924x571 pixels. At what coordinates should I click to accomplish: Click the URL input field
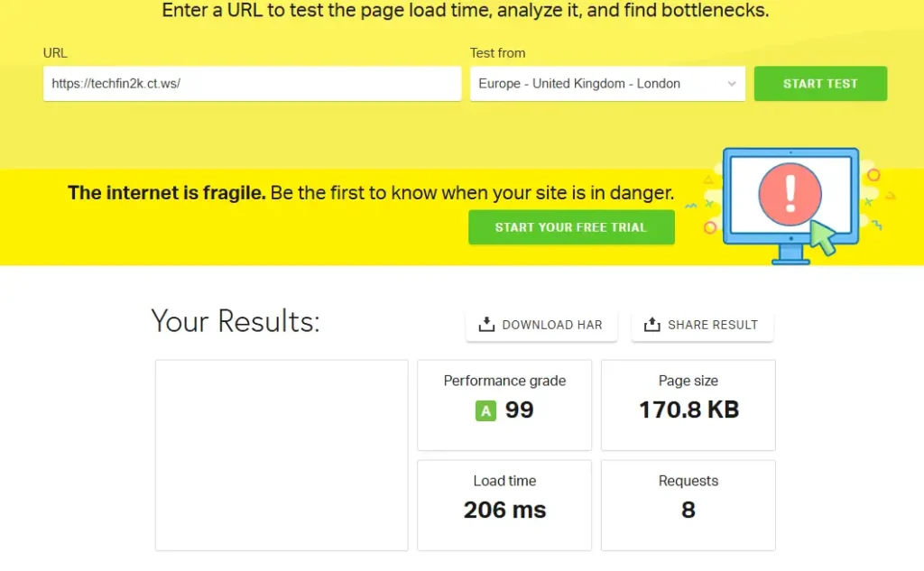point(252,84)
